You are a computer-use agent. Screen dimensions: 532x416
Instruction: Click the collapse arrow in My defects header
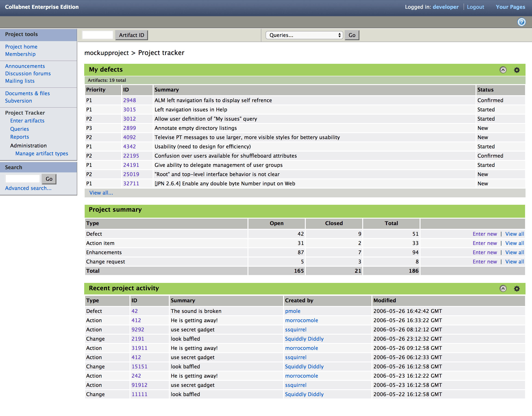(x=503, y=70)
